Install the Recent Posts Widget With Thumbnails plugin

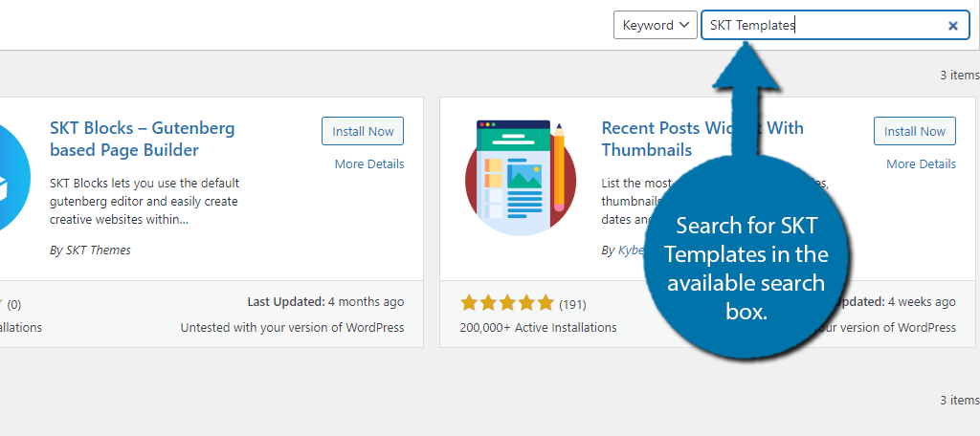[914, 131]
